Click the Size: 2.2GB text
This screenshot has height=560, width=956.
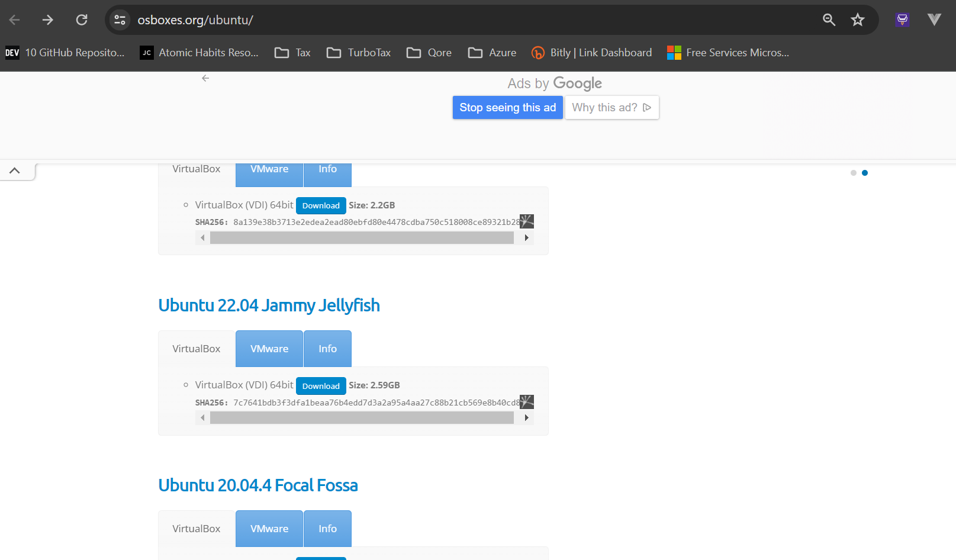click(x=372, y=205)
